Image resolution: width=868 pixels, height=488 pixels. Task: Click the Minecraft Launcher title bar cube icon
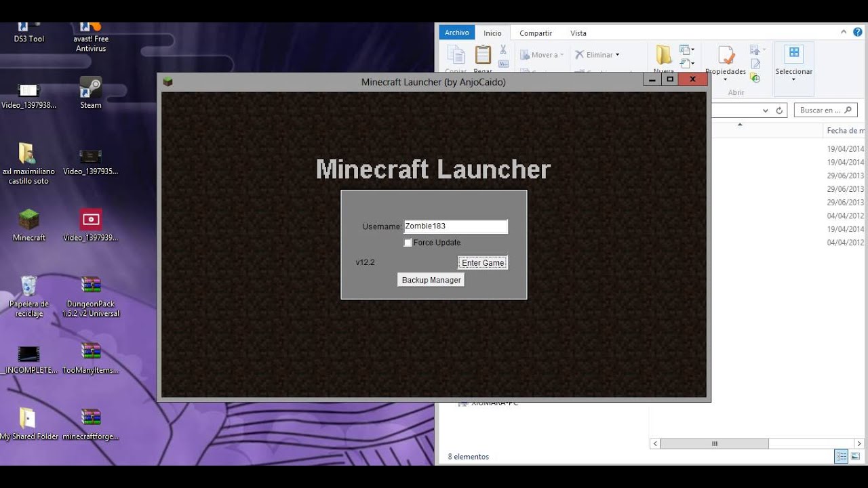pyautogui.click(x=167, y=81)
